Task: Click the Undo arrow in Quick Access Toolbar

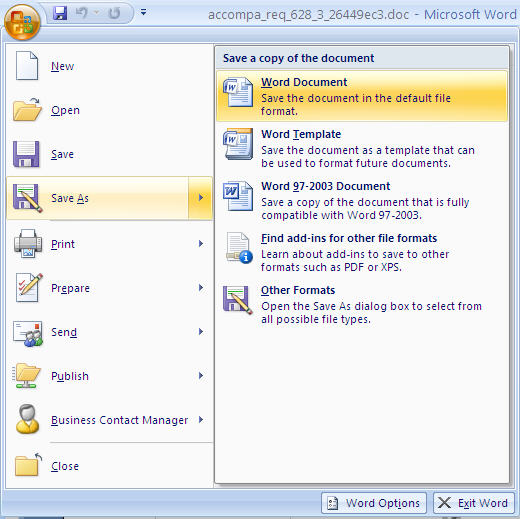Action: [x=81, y=13]
